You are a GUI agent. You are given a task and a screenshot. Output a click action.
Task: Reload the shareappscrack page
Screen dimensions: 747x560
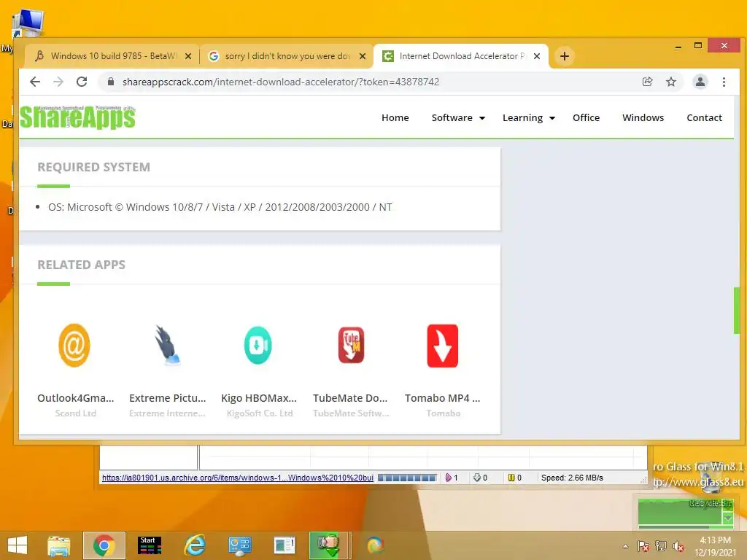coord(82,82)
